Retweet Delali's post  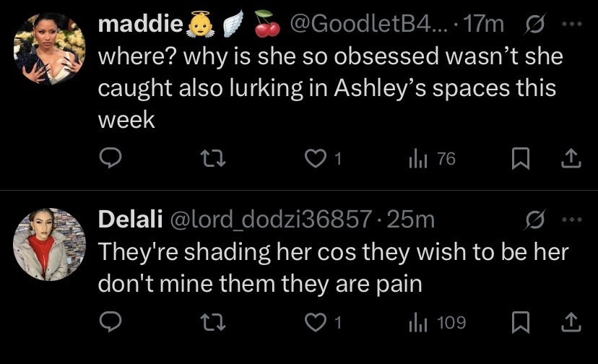[x=213, y=322]
